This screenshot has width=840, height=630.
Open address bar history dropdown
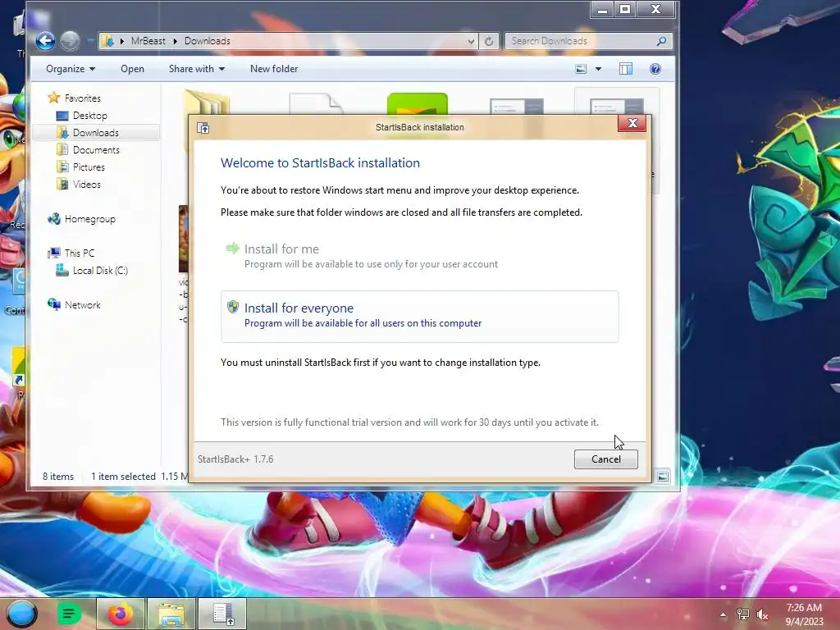pyautogui.click(x=471, y=41)
